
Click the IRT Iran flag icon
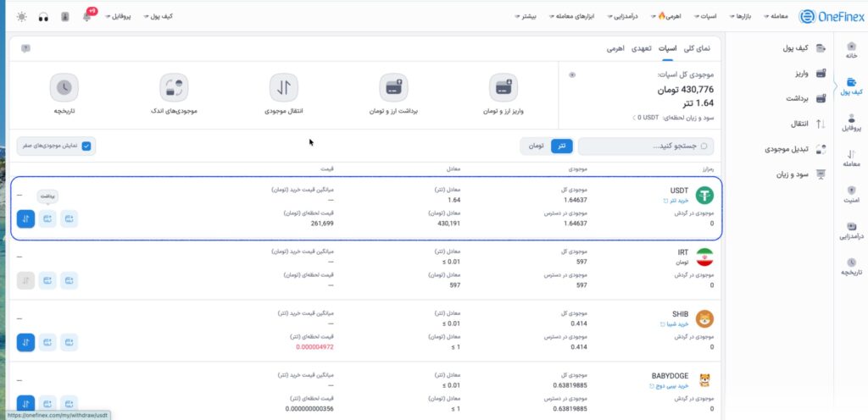[704, 257]
